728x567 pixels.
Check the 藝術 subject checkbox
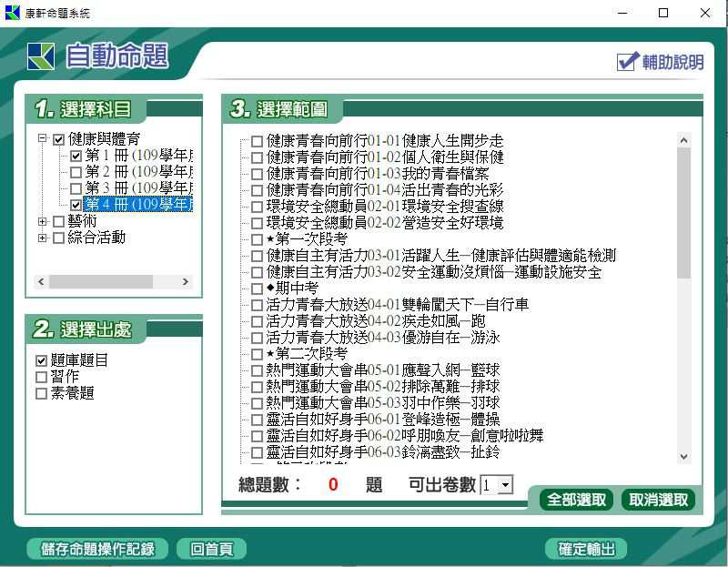click(58, 221)
